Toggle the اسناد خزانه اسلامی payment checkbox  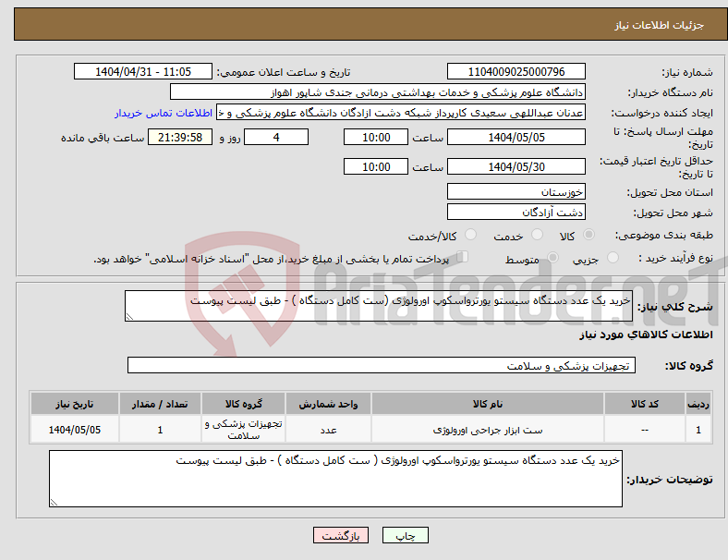pyautogui.click(x=462, y=257)
